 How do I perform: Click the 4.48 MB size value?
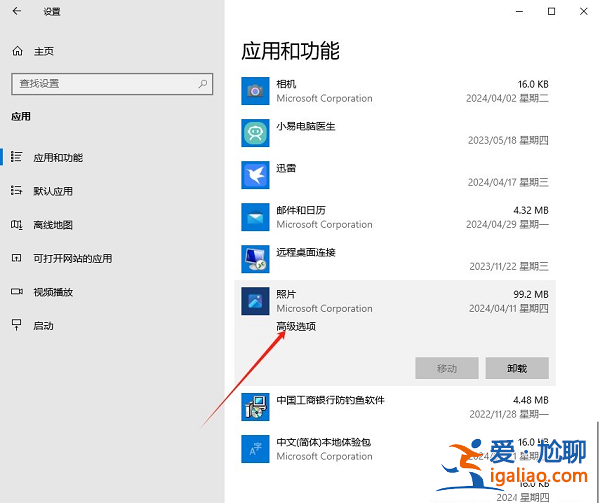click(x=531, y=400)
